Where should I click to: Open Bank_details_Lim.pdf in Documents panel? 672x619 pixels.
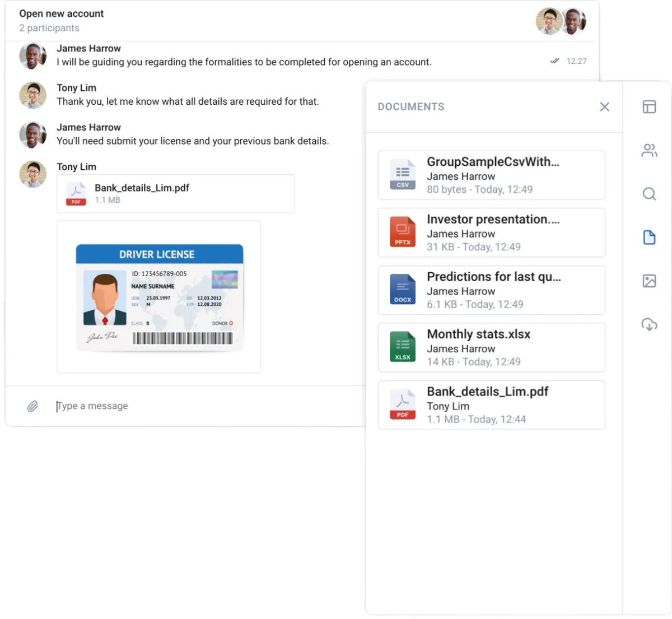pos(492,405)
